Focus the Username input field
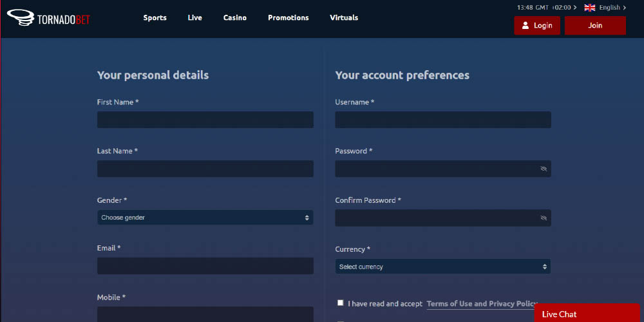This screenshot has height=322, width=644. pyautogui.click(x=442, y=120)
